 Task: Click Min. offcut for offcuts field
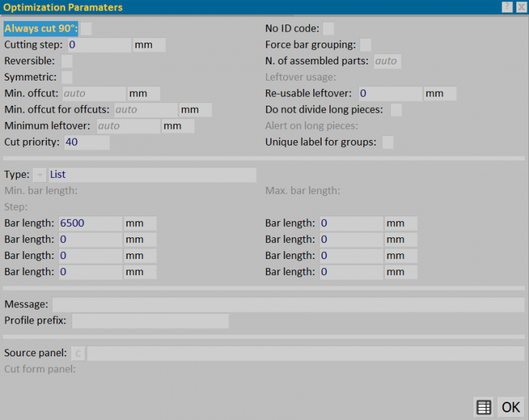(x=146, y=110)
